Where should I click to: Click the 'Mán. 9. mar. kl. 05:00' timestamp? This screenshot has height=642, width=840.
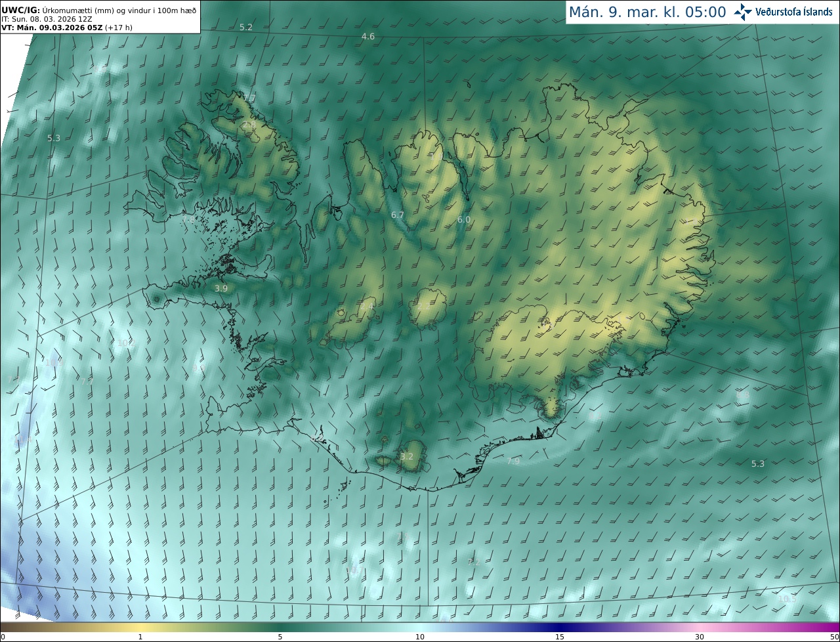click(x=647, y=12)
